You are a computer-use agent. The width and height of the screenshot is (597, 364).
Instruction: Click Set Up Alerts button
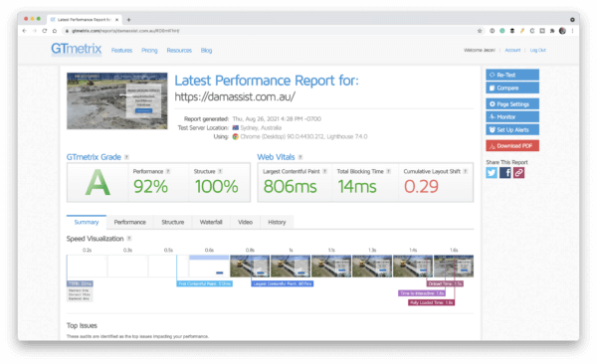tap(512, 130)
